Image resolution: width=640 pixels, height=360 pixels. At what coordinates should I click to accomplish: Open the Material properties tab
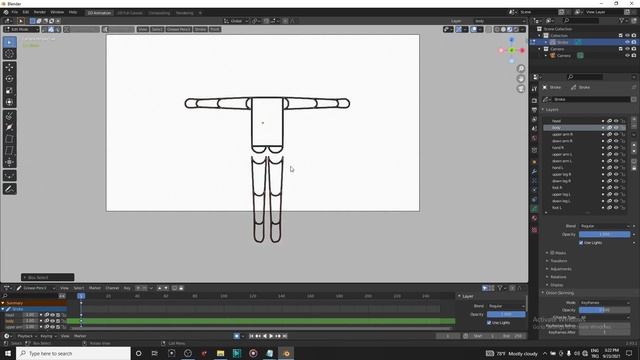(534, 219)
